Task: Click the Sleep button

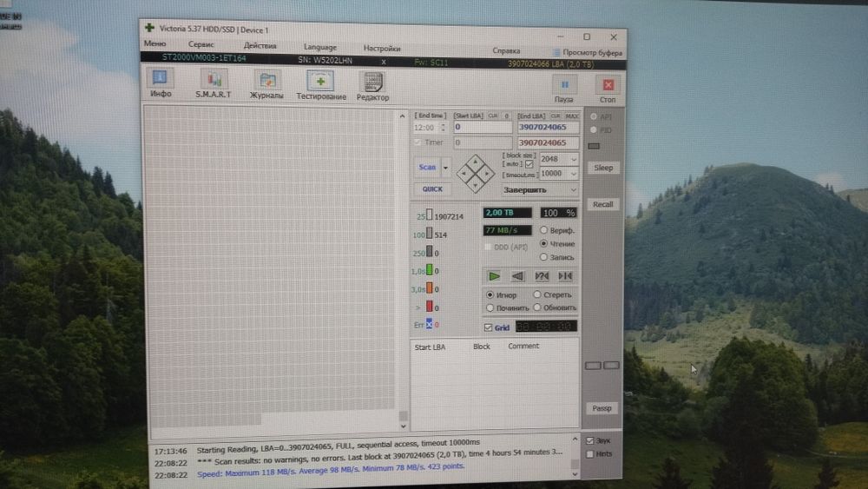Action: [603, 168]
